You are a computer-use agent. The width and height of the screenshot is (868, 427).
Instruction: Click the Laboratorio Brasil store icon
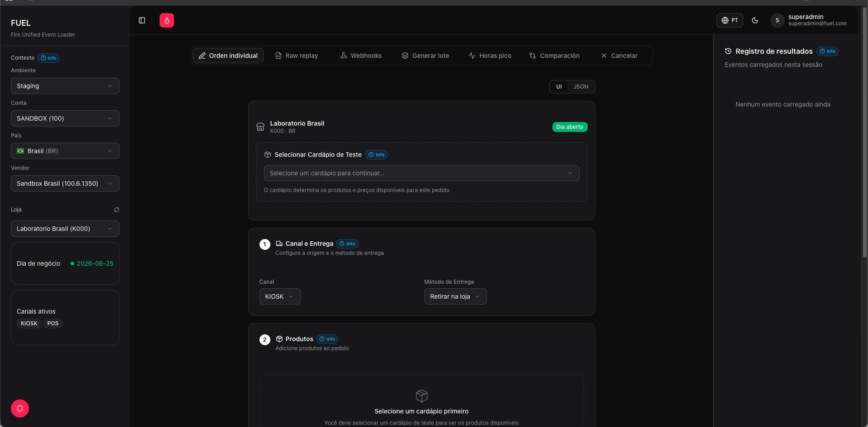coord(260,127)
